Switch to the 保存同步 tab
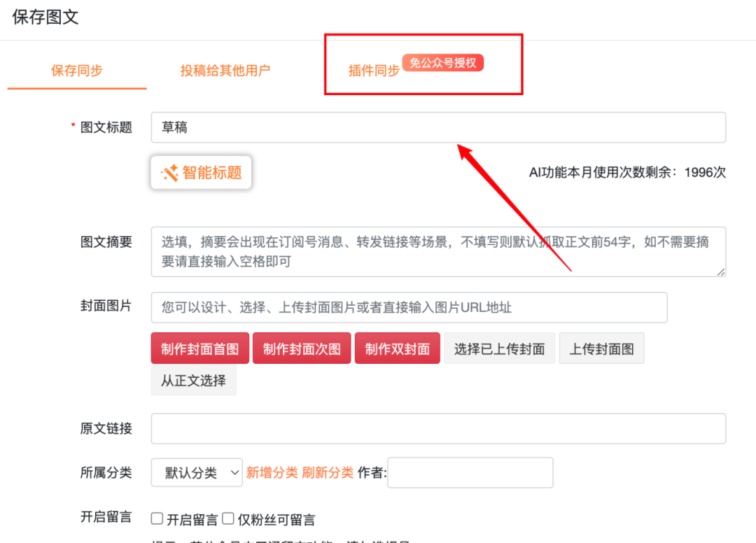Viewport: 756px width, 543px height. point(77,71)
